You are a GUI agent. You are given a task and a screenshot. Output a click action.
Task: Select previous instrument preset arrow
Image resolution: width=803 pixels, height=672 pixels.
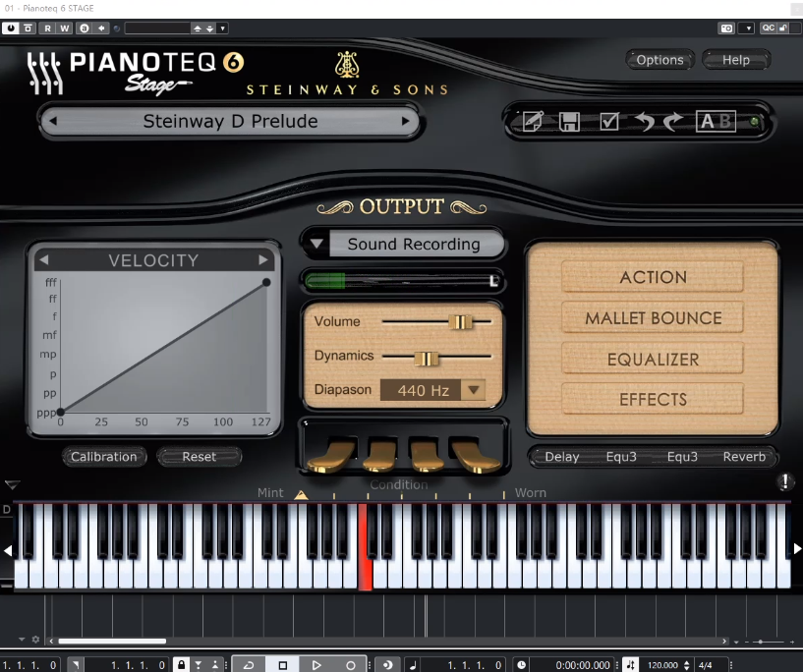(x=53, y=121)
